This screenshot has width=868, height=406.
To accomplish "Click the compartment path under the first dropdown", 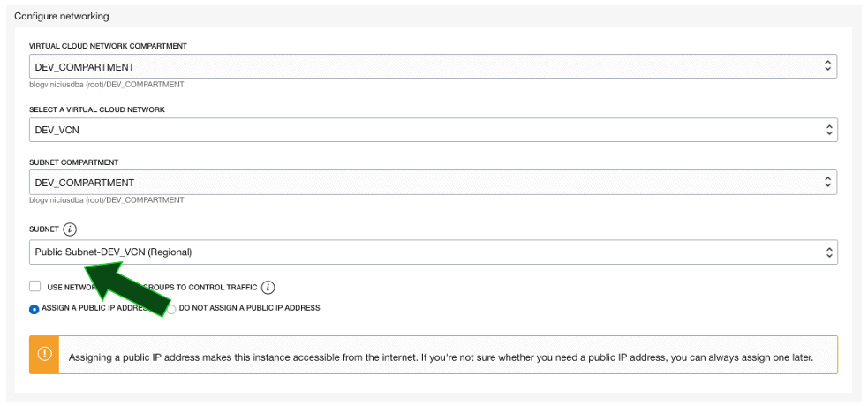I will tap(106, 85).
